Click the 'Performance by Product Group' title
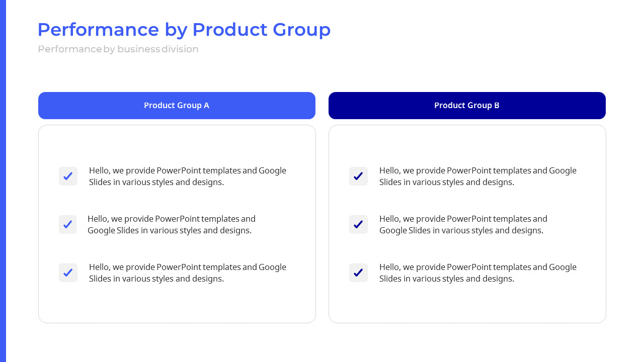 click(x=184, y=30)
